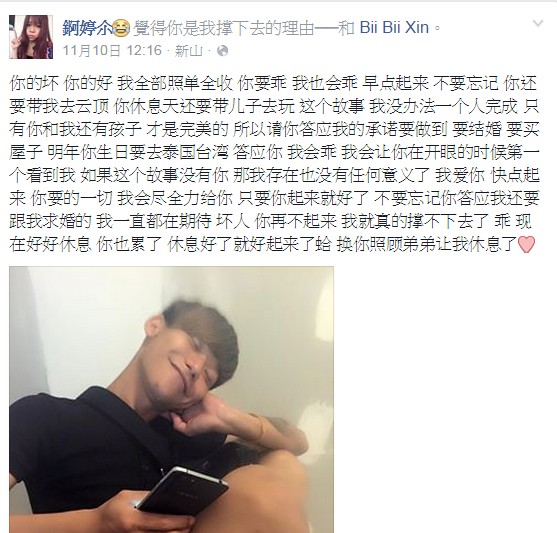Screen dimensions: 557x533
Task: Open the poster's profile picture thumbnail
Action: click(31, 37)
